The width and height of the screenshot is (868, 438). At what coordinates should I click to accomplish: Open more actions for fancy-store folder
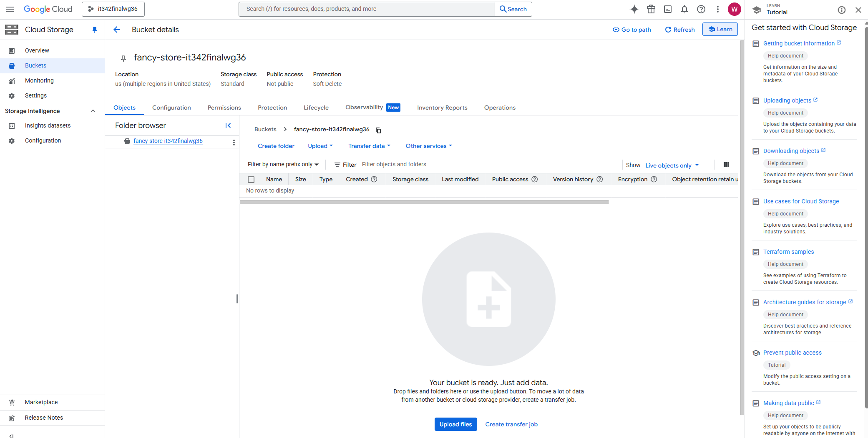pyautogui.click(x=234, y=142)
